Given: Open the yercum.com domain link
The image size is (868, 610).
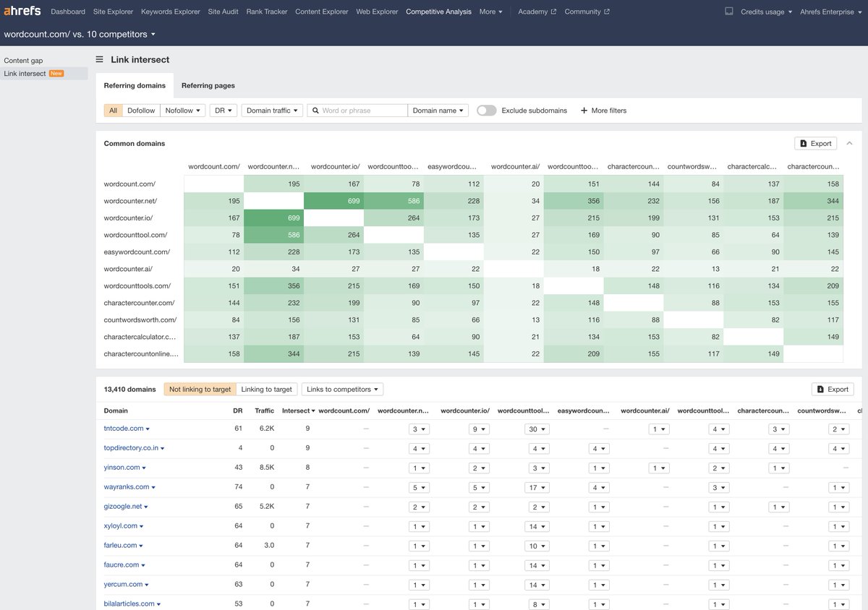Looking at the screenshot, I should [x=123, y=585].
